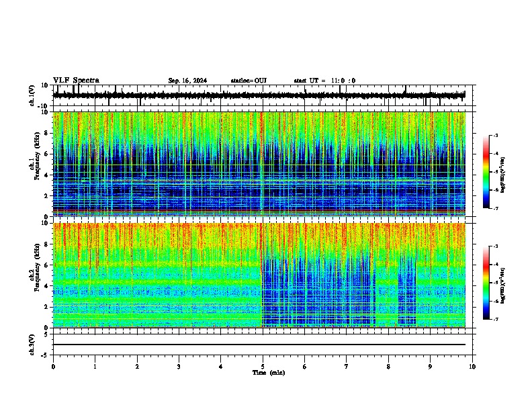Click time axis tick label "7"

pyautogui.click(x=347, y=367)
